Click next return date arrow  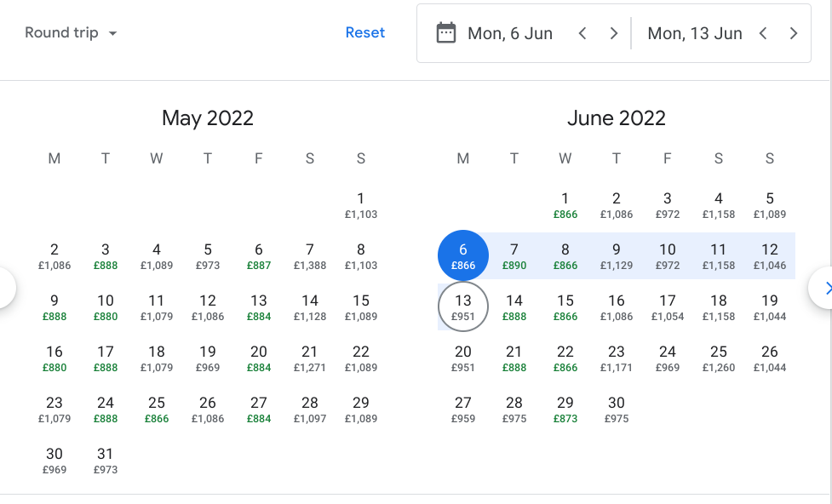pos(794,33)
